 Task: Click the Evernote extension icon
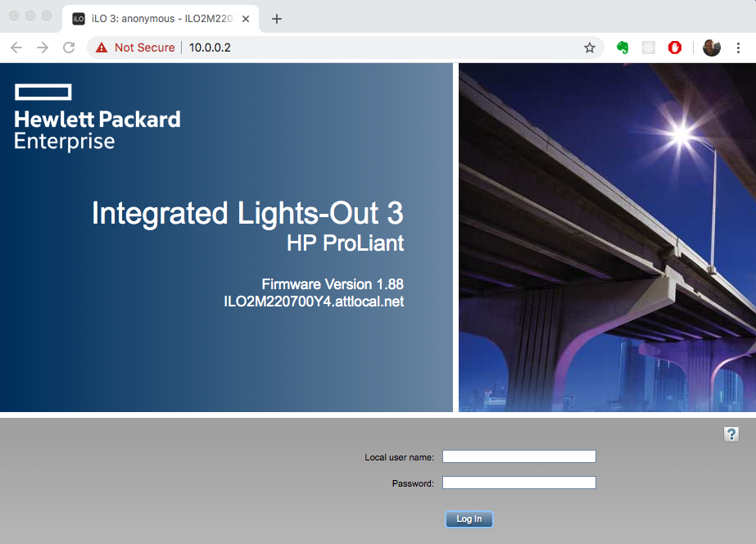[622, 48]
